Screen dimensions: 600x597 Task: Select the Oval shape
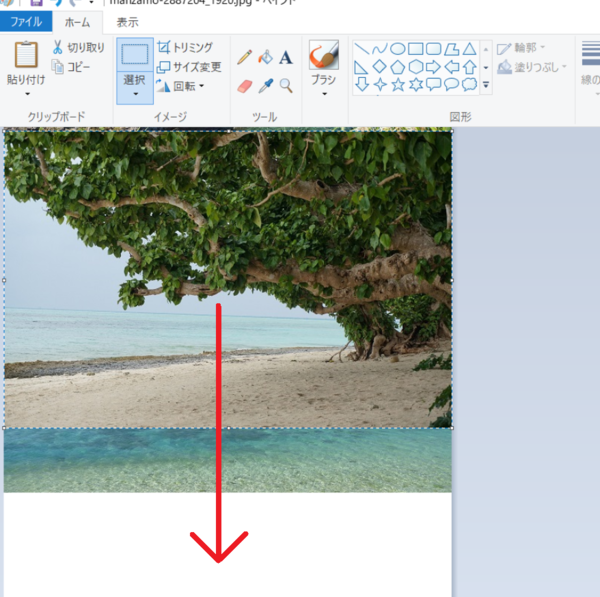pos(398,49)
